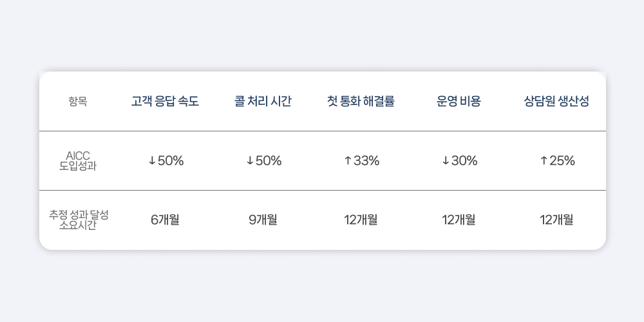Screen dimensions: 644x322
Task: Click the down arrow beside 30%
Action: click(x=446, y=161)
